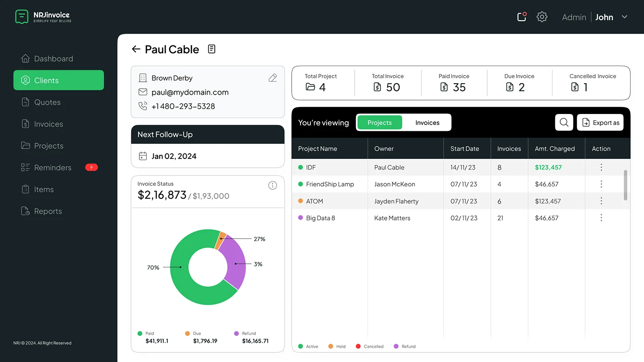This screenshot has height=362, width=644.
Task: Click the Total Project folder icon
Action: pos(310,87)
